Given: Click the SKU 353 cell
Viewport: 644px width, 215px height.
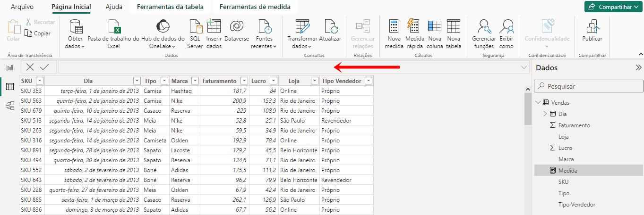Looking at the screenshot, I should [32, 91].
